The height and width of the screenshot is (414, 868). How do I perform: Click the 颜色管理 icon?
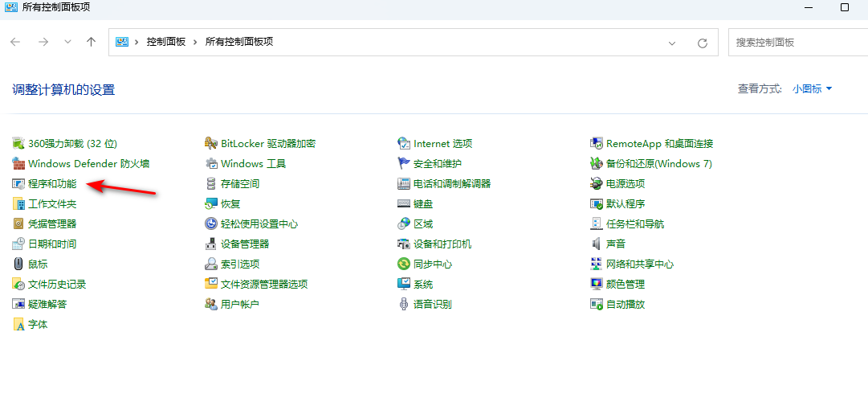596,285
